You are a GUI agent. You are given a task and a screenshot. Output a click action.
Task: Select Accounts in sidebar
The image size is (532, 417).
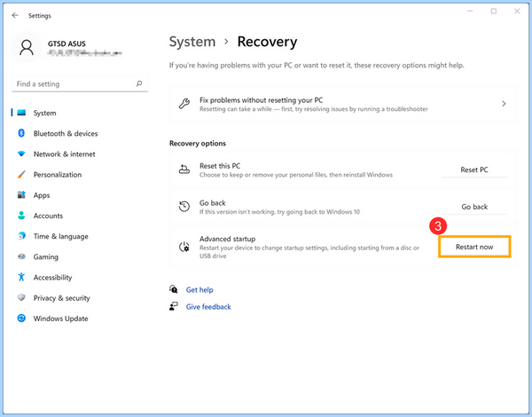click(x=80, y=216)
